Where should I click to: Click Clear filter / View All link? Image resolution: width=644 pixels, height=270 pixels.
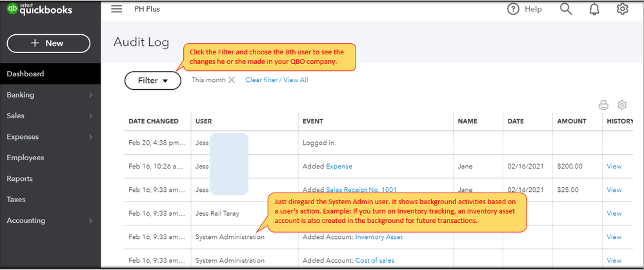[x=277, y=80]
